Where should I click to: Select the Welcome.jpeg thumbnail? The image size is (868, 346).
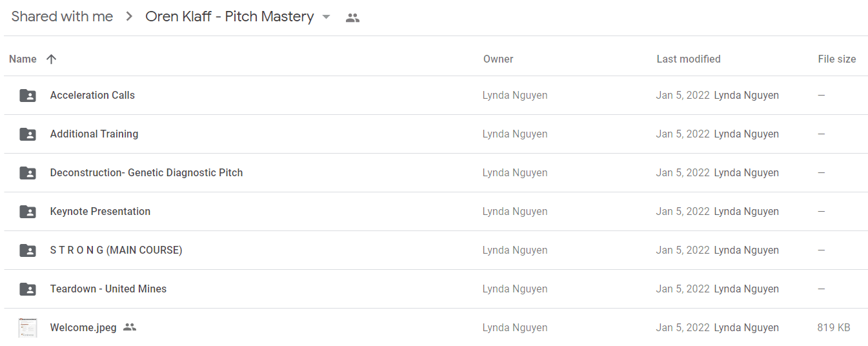28,328
